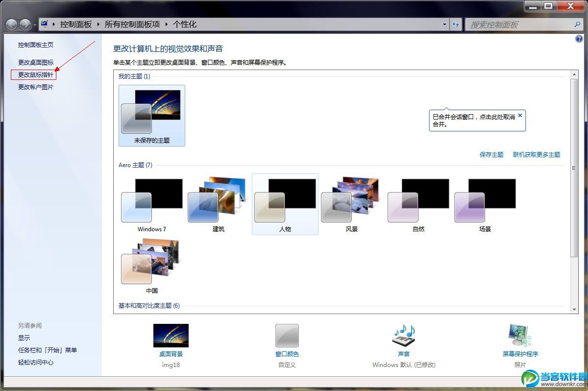The width and height of the screenshot is (588, 391).
Task: Open 屏幕保护程序 screen saver icon
Action: 520,336
